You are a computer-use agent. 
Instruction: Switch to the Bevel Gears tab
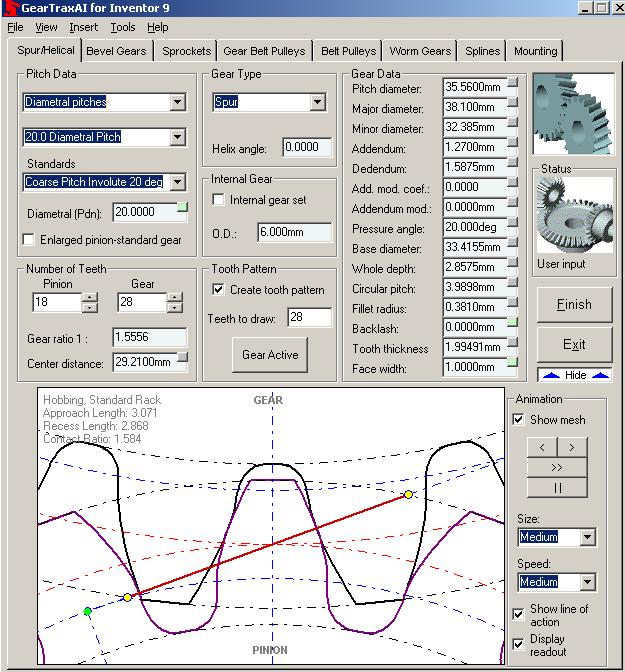[116, 51]
